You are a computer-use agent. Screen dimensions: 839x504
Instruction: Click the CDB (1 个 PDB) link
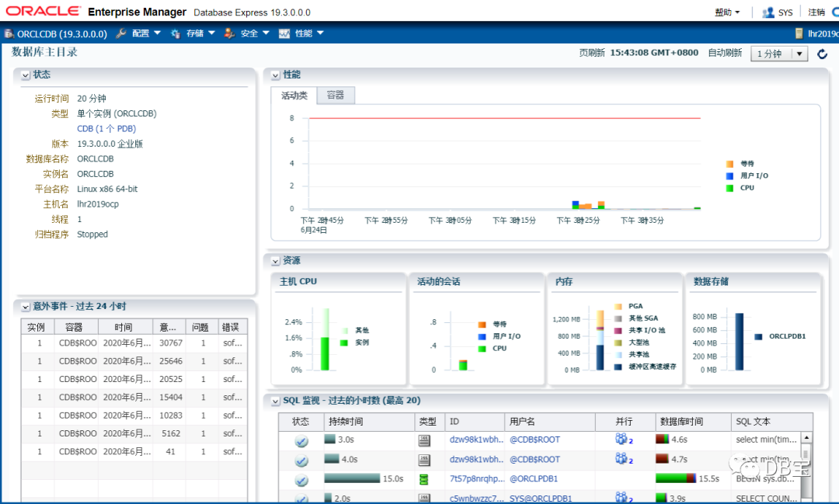coord(106,128)
